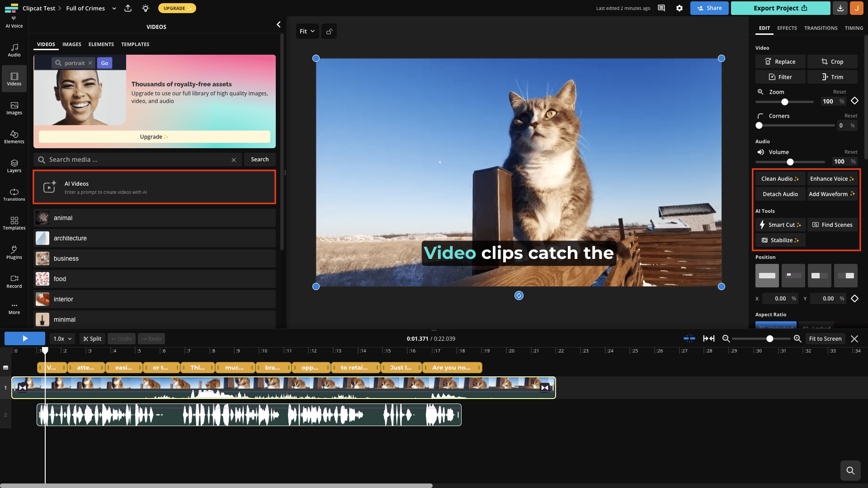Click the rotate handle below the video
Image resolution: width=868 pixels, height=488 pixels.
click(519, 296)
